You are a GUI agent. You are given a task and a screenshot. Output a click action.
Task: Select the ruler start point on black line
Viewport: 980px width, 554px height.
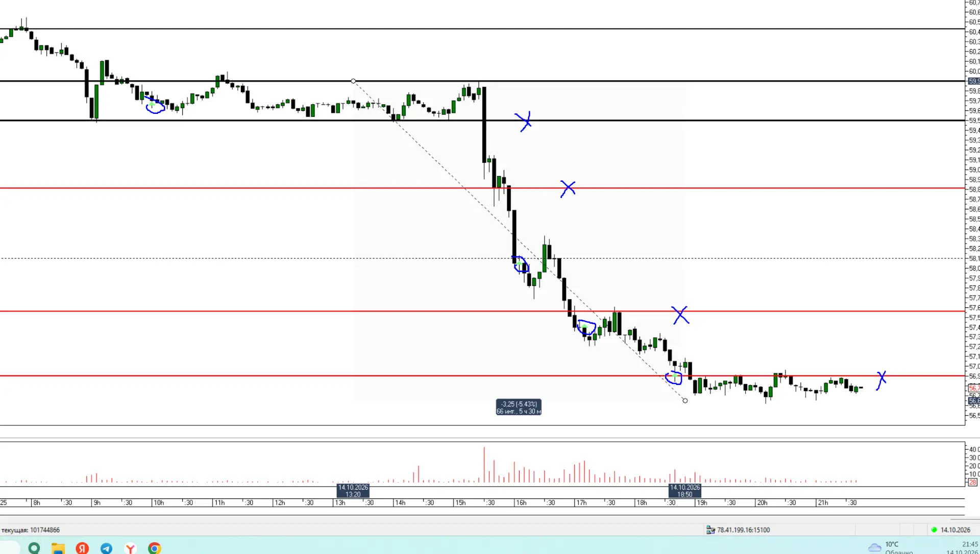point(353,81)
